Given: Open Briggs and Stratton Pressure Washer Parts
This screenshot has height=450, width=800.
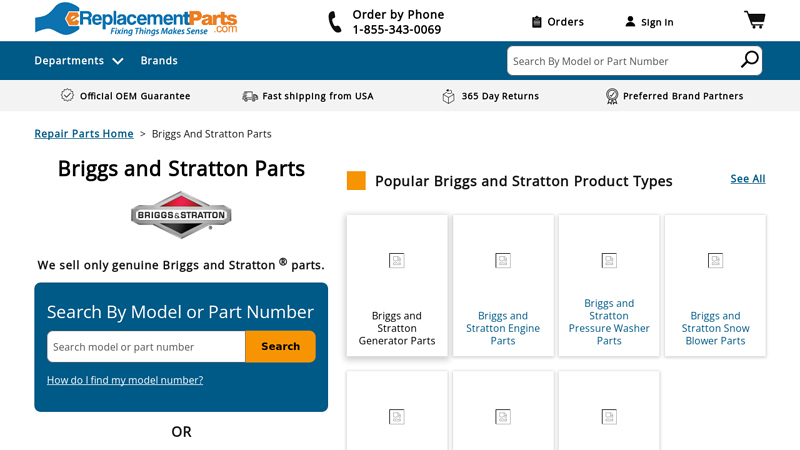Looking at the screenshot, I should click(609, 322).
